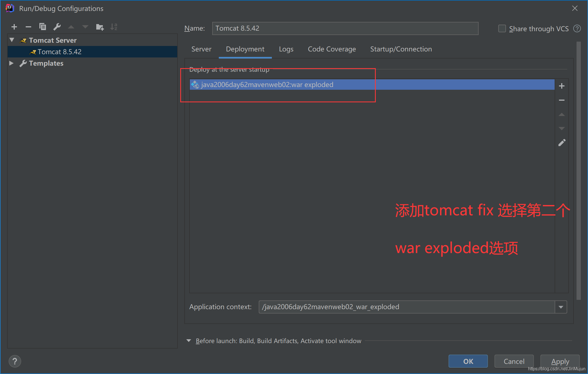Move deployment artifact down
Image resolution: width=588 pixels, height=374 pixels.
pyautogui.click(x=561, y=128)
